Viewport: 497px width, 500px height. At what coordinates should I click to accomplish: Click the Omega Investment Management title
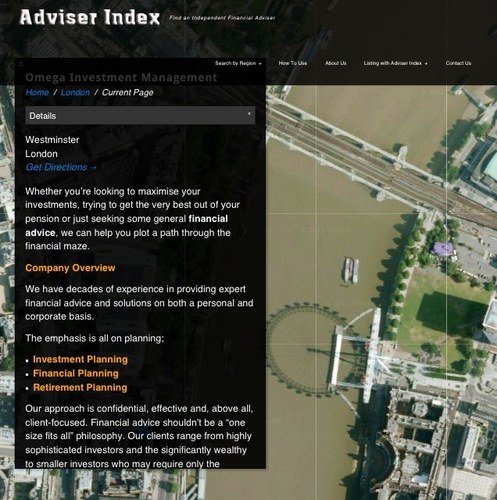tap(121, 77)
